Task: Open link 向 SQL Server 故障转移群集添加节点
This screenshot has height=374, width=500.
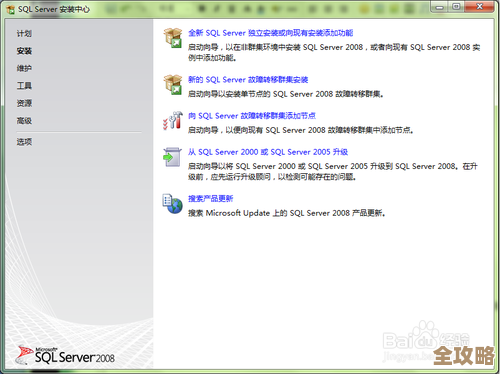Action: [x=252, y=115]
